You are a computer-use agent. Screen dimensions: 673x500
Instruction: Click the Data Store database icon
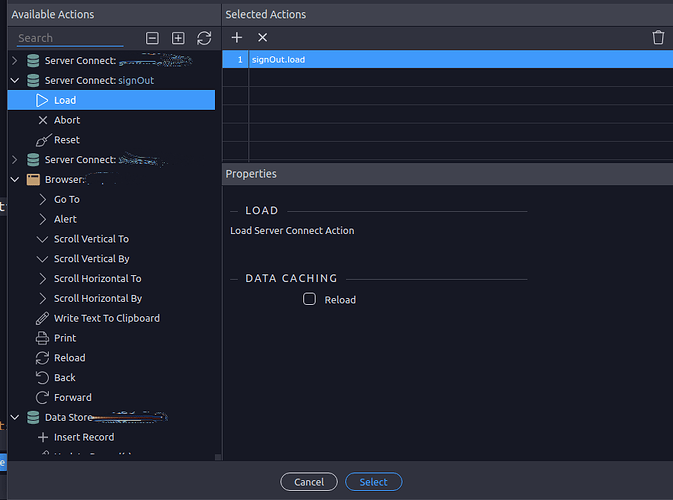pyautogui.click(x=33, y=417)
